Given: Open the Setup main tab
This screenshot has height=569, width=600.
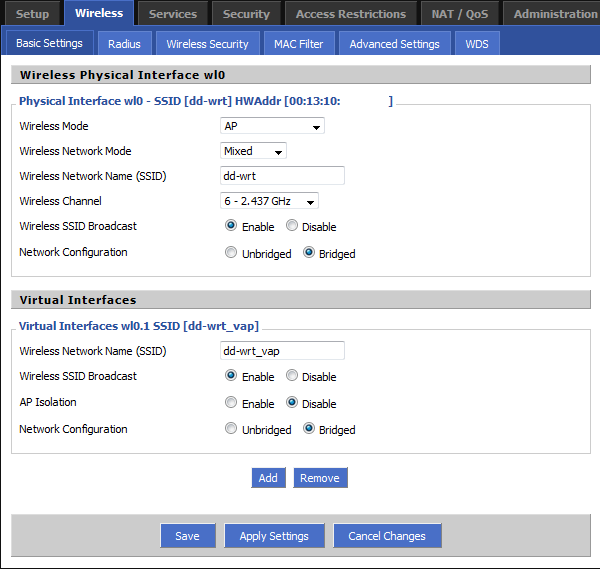Looking at the screenshot, I should point(33,14).
